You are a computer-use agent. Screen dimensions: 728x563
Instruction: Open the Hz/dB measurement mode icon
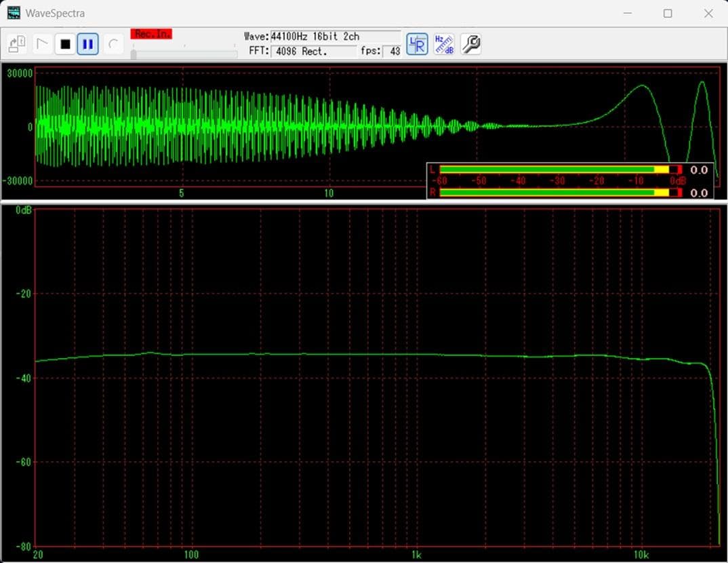(x=444, y=45)
